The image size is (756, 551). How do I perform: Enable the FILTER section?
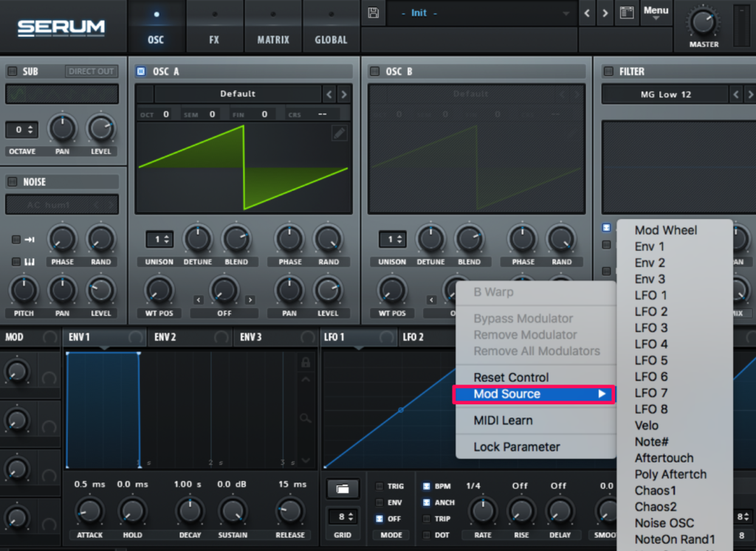coord(608,72)
